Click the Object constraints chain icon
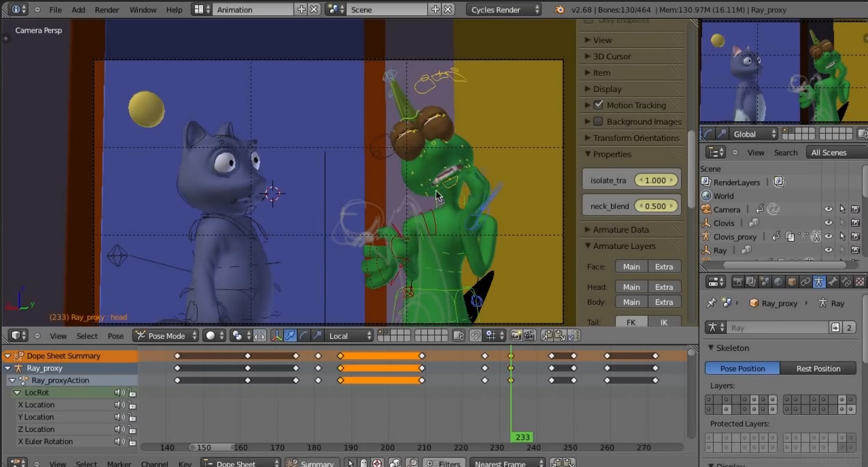Viewport: 868px width, 467px height. point(805,282)
